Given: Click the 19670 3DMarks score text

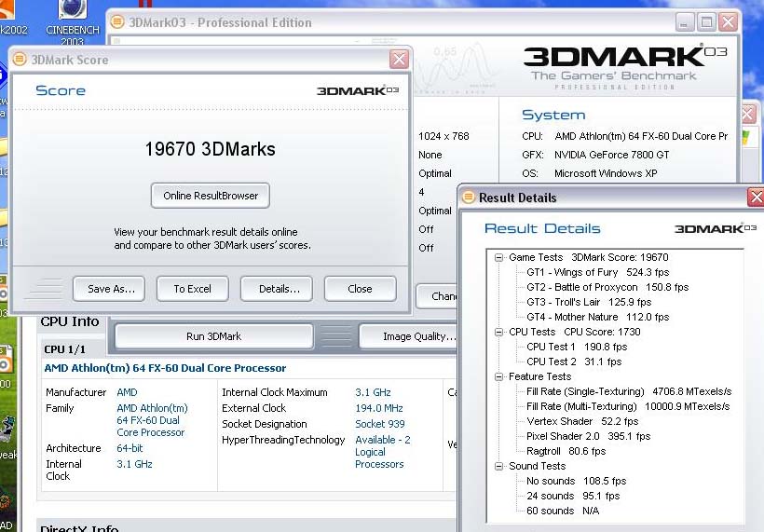Looking at the screenshot, I should (x=210, y=149).
